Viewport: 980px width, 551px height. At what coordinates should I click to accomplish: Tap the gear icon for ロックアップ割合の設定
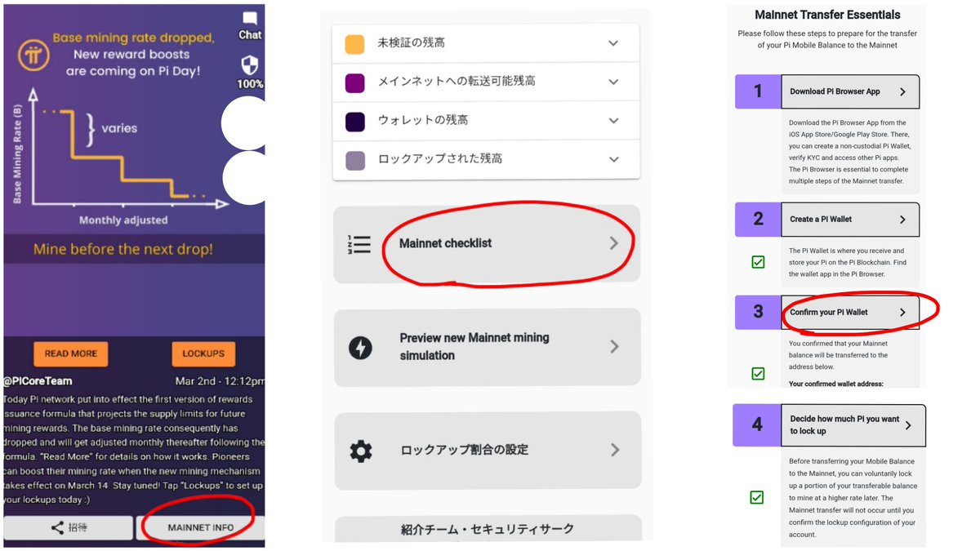pos(360,450)
